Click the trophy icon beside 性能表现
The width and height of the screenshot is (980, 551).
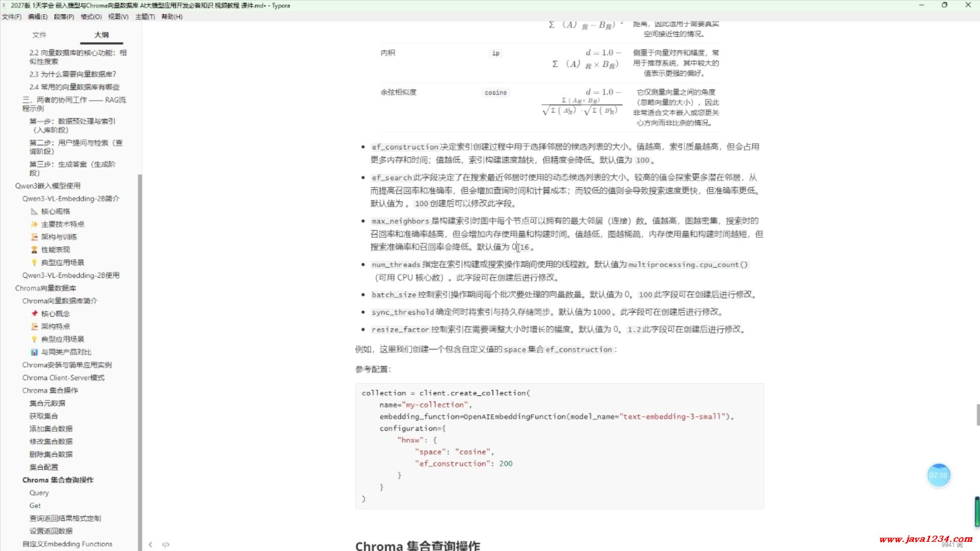(x=34, y=249)
